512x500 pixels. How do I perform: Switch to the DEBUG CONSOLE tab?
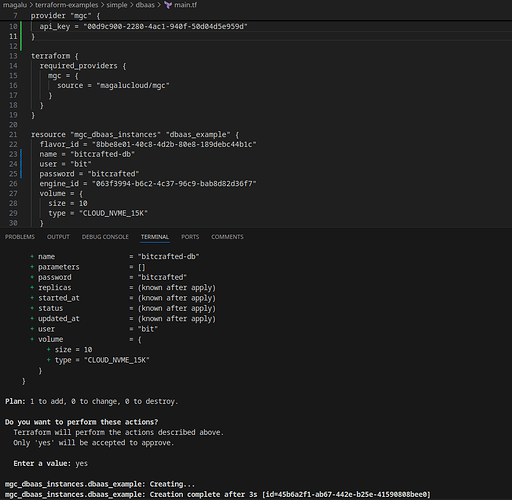[x=105, y=237]
